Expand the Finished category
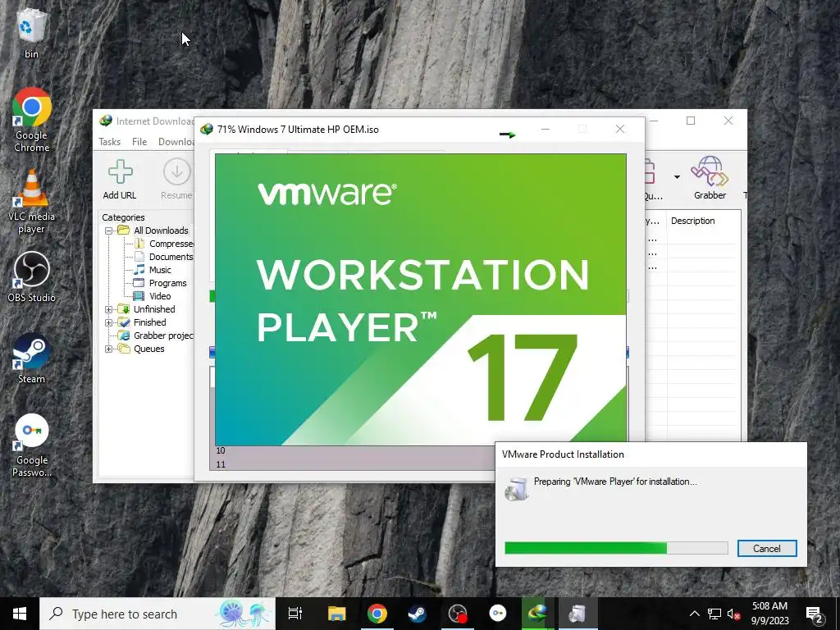The height and width of the screenshot is (630, 840). [108, 322]
